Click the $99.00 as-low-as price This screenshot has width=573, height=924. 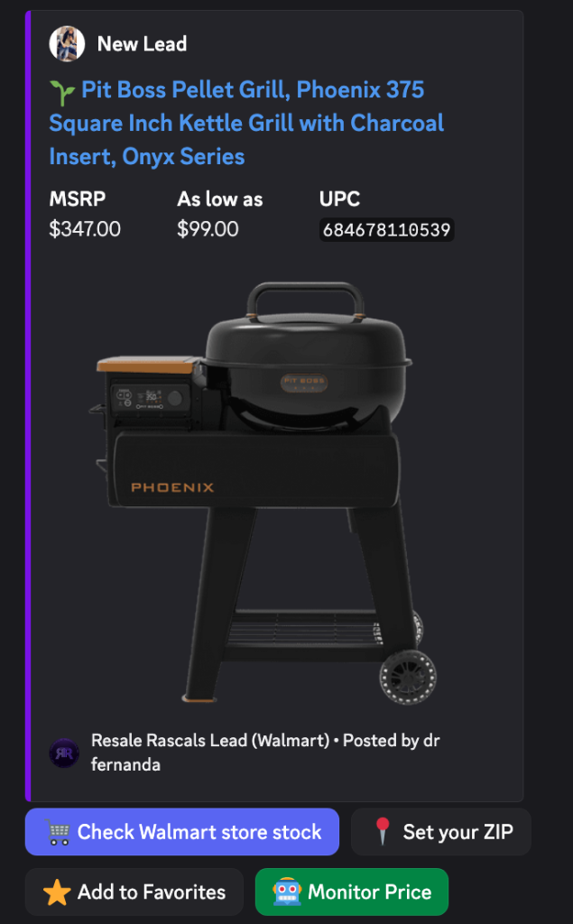pos(208,228)
